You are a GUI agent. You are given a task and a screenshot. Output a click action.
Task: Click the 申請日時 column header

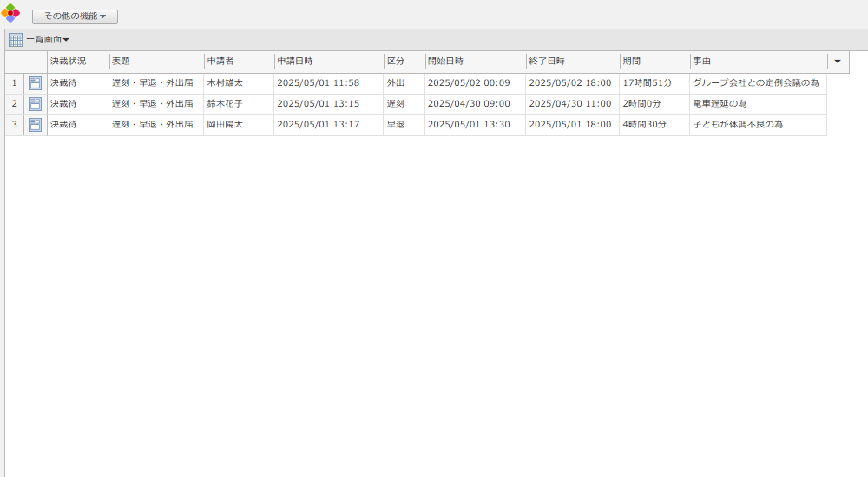click(x=295, y=62)
